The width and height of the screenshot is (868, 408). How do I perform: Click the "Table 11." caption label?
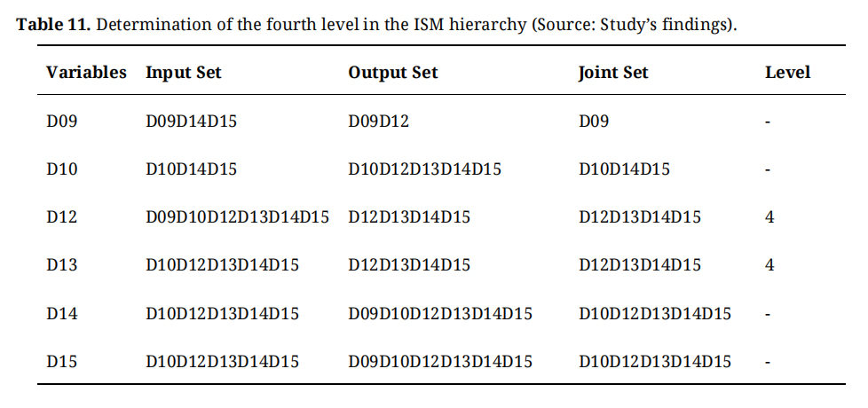53,24
